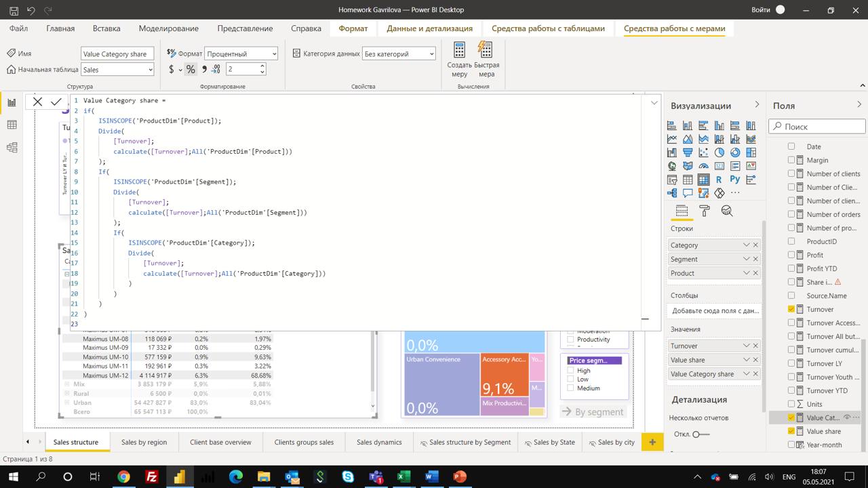Screen dimensions: 868x488
Task: Remove Product field from rows
Action: pos(756,273)
